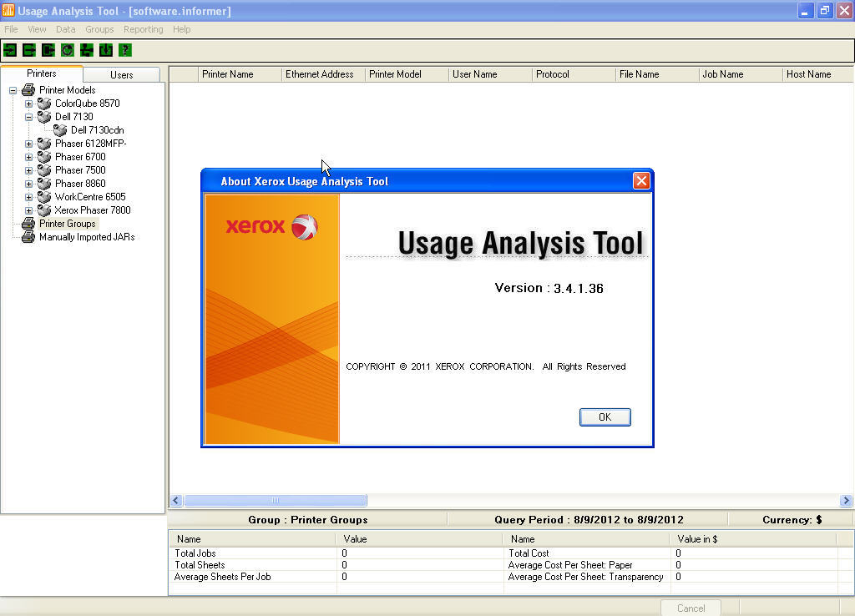The height and width of the screenshot is (616, 855).
Task: Click the Job Name column header
Action: point(741,74)
